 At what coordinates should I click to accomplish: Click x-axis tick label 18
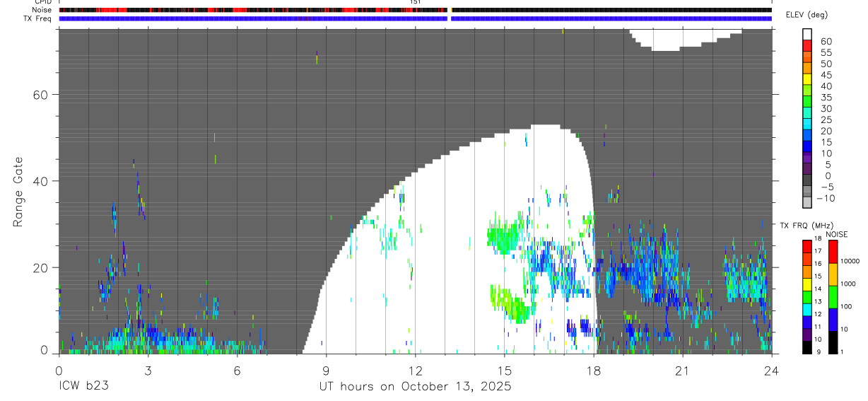click(594, 371)
